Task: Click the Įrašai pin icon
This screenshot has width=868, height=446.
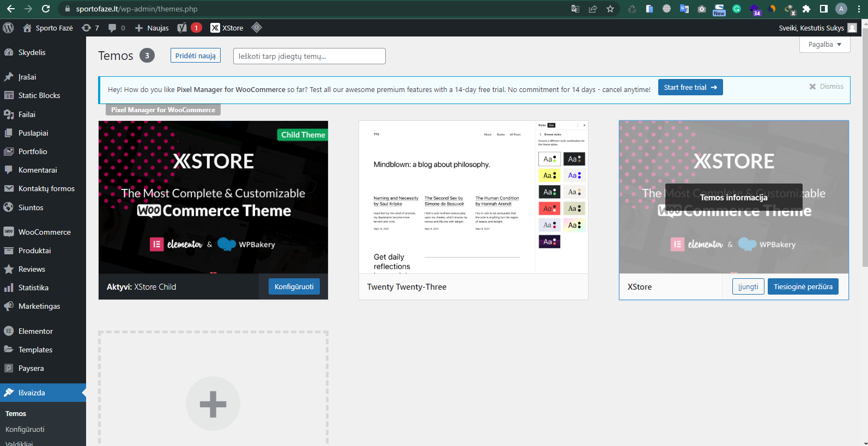Action: 9,77
